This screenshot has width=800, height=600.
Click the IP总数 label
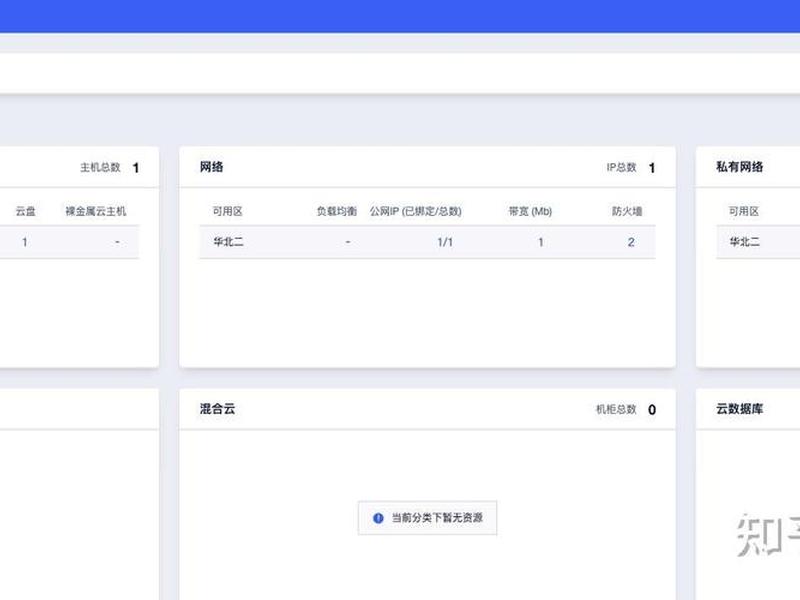click(621, 167)
